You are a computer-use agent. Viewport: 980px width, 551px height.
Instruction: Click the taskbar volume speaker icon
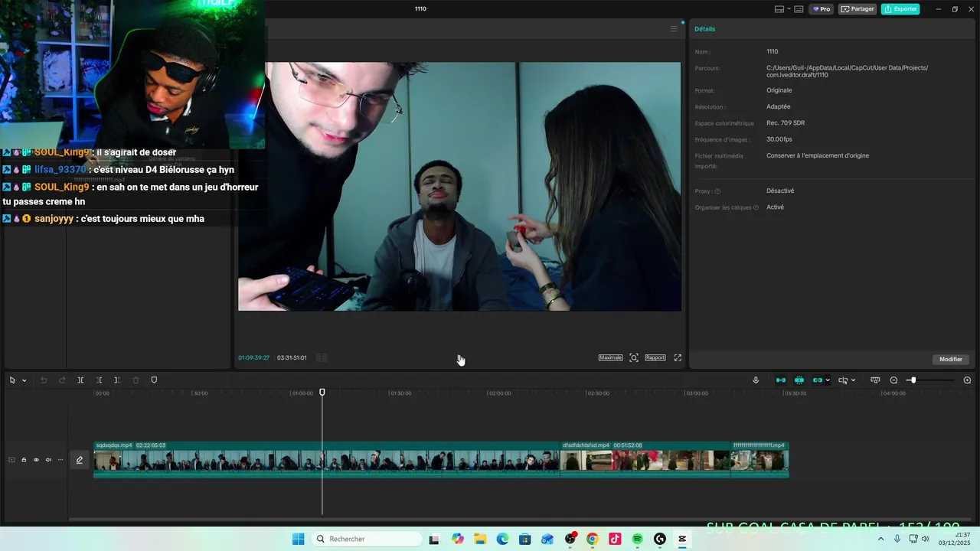click(925, 539)
